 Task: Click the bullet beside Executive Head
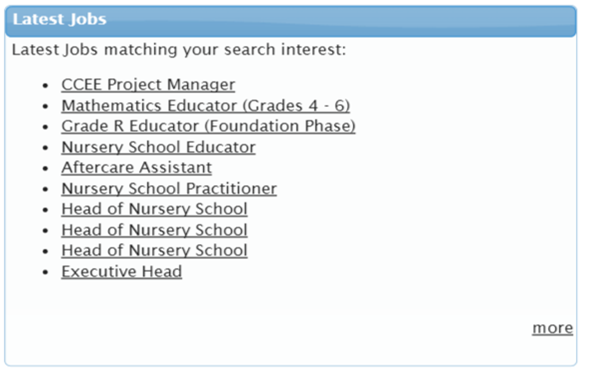coord(46,272)
